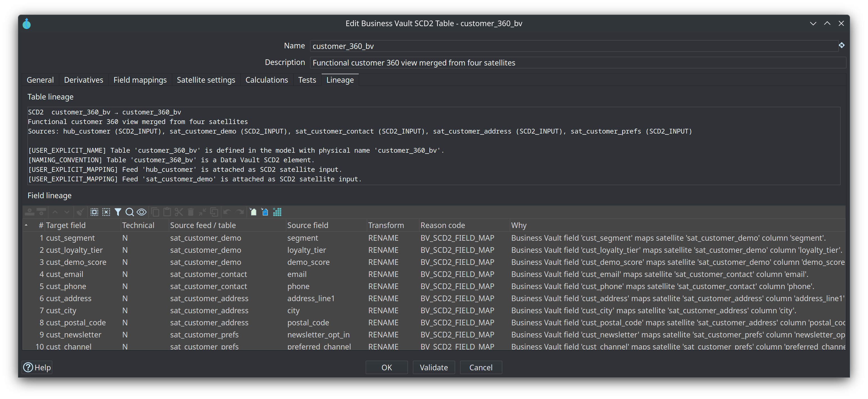Click the teal grid icon in toolbar
Screen dimensions: 868x399
coord(277,212)
